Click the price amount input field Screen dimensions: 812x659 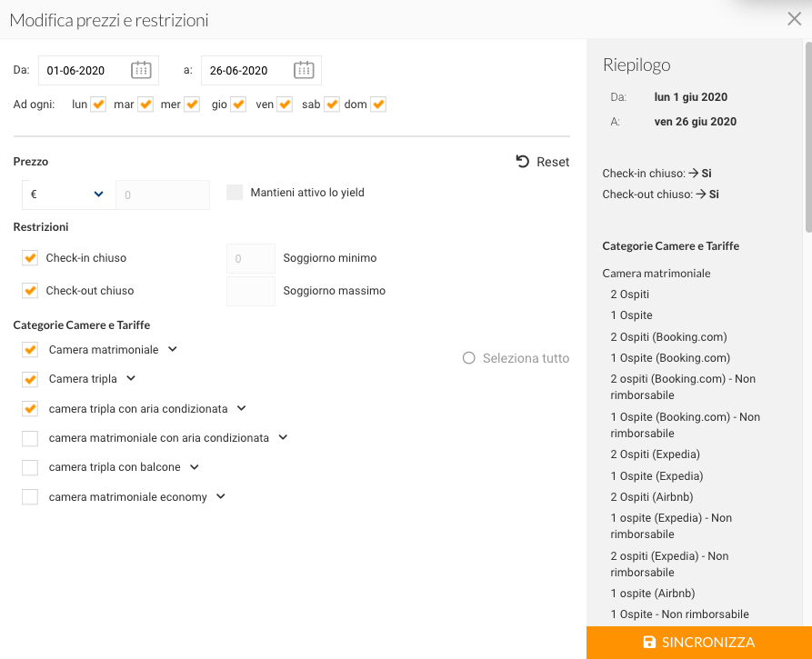tap(163, 195)
